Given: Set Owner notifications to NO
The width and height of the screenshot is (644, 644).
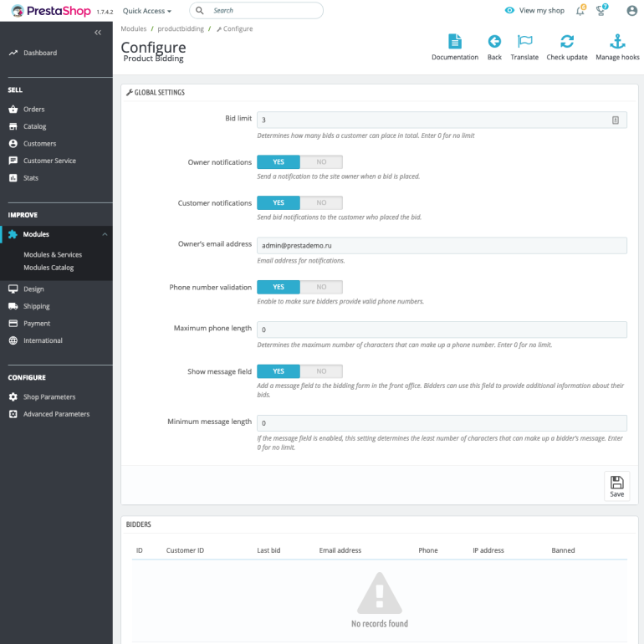Looking at the screenshot, I should tap(321, 161).
